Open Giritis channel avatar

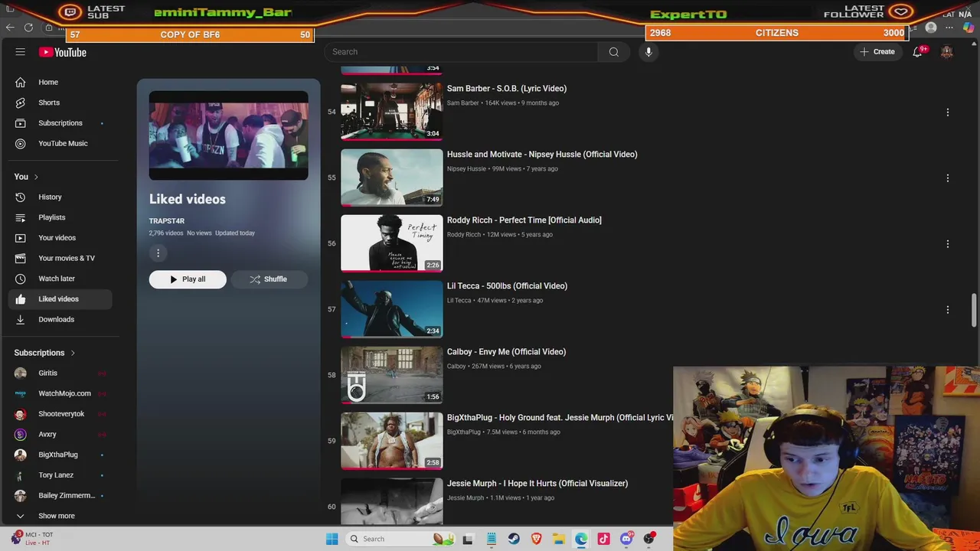(x=21, y=373)
